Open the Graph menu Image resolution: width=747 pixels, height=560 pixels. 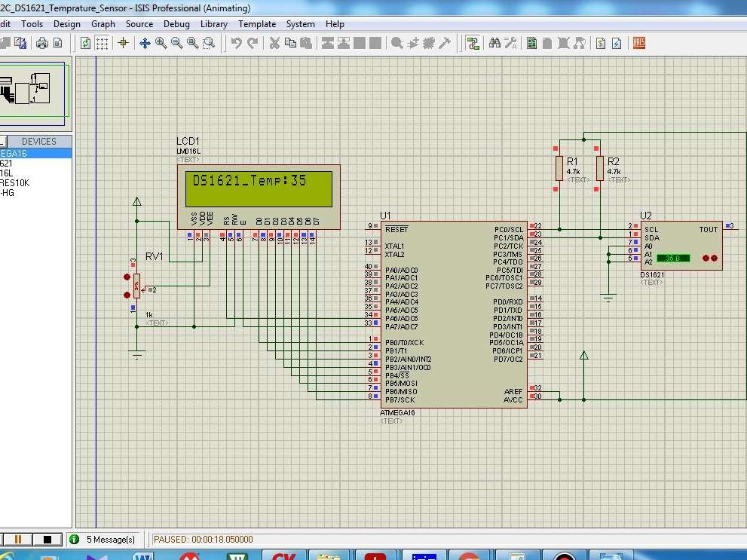click(x=103, y=24)
